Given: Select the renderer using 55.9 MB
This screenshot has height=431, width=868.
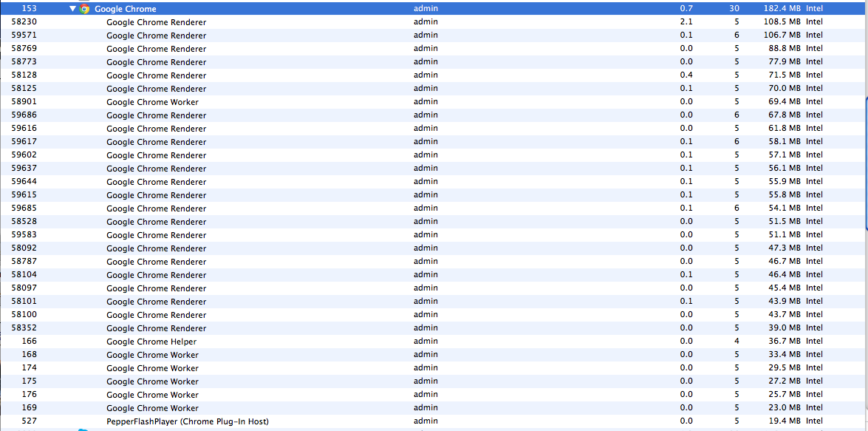Looking at the screenshot, I should [434, 182].
